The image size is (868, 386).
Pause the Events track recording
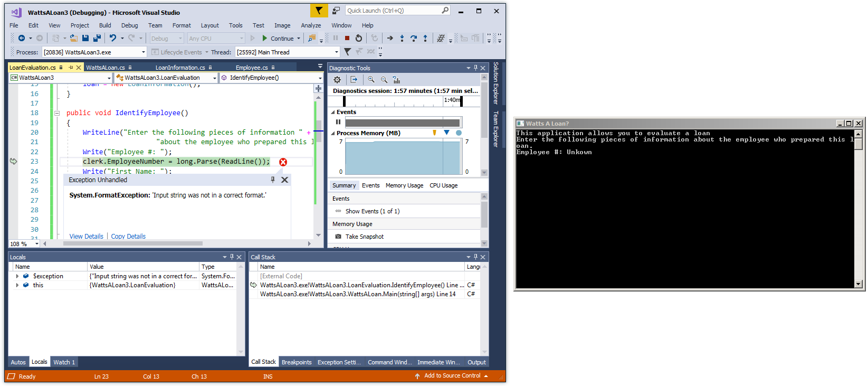(338, 122)
